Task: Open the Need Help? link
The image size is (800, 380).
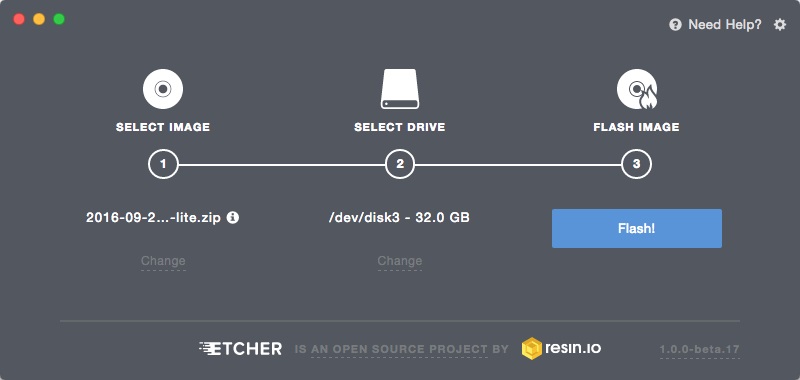Action: [724, 24]
